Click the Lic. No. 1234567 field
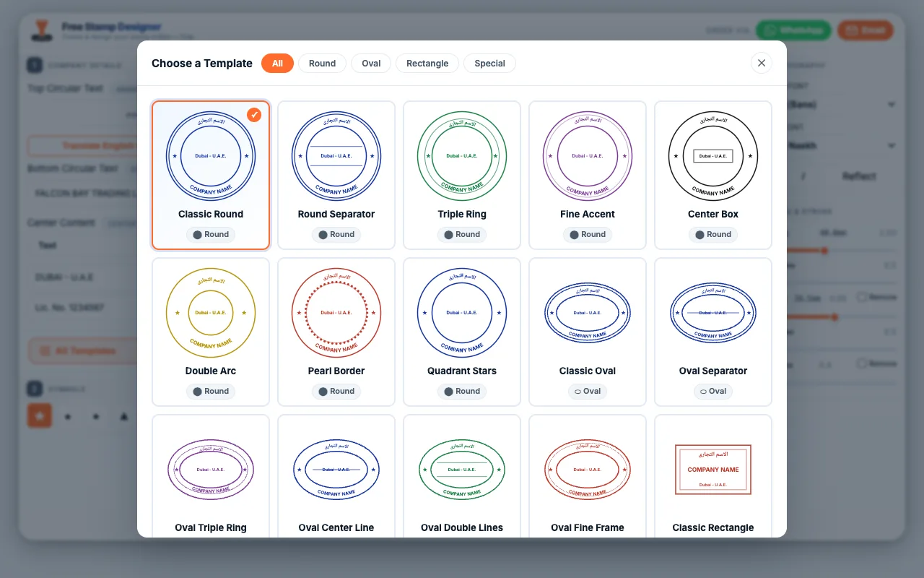This screenshot has height=578, width=924. click(83, 308)
